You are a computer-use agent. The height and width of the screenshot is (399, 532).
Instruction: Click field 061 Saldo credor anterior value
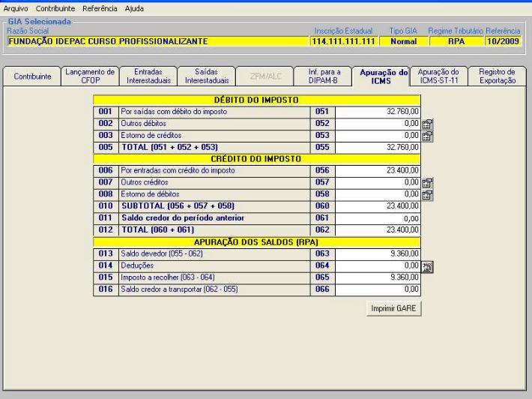[x=378, y=218]
